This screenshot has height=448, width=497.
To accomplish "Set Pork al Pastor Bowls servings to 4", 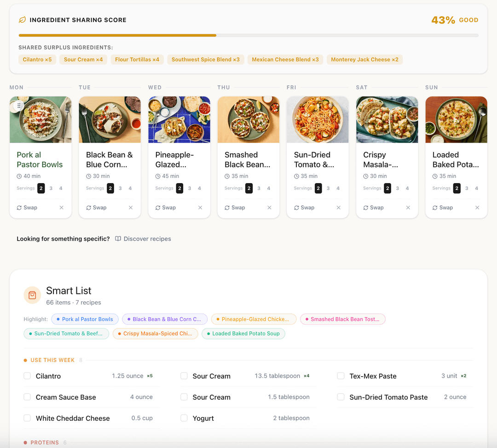I will point(61,188).
